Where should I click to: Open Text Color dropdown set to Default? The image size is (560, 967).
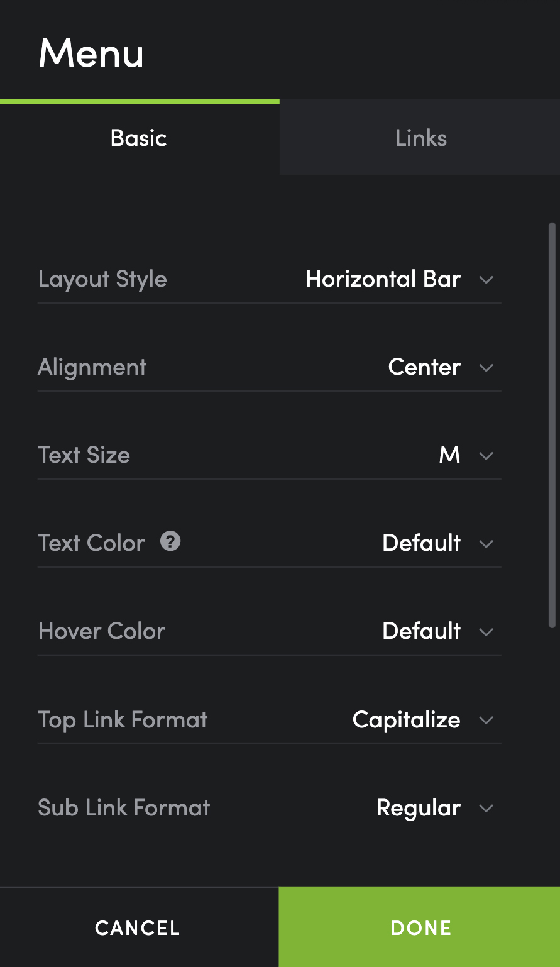(437, 543)
